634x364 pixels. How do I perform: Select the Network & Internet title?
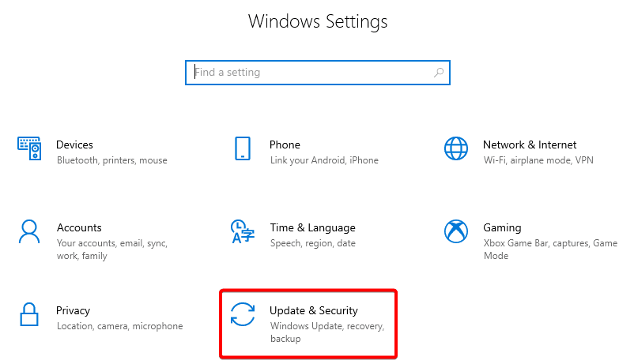[x=530, y=144]
